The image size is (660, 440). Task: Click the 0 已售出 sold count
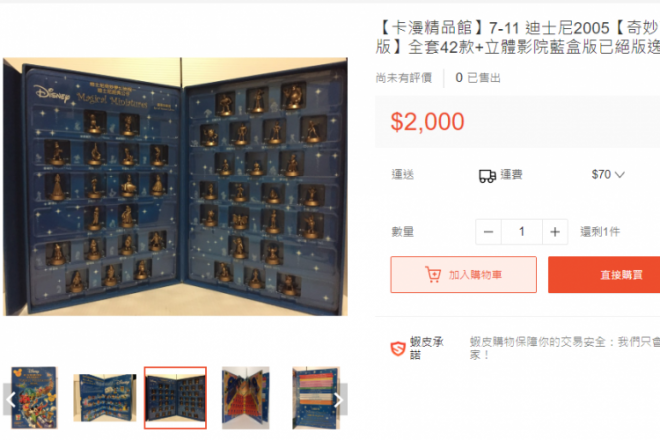coord(478,78)
